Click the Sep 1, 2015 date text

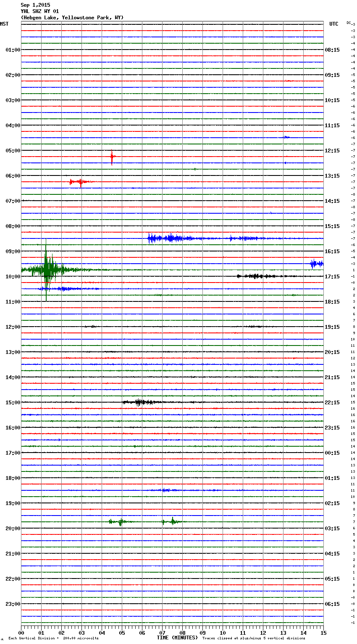pyautogui.click(x=35, y=5)
